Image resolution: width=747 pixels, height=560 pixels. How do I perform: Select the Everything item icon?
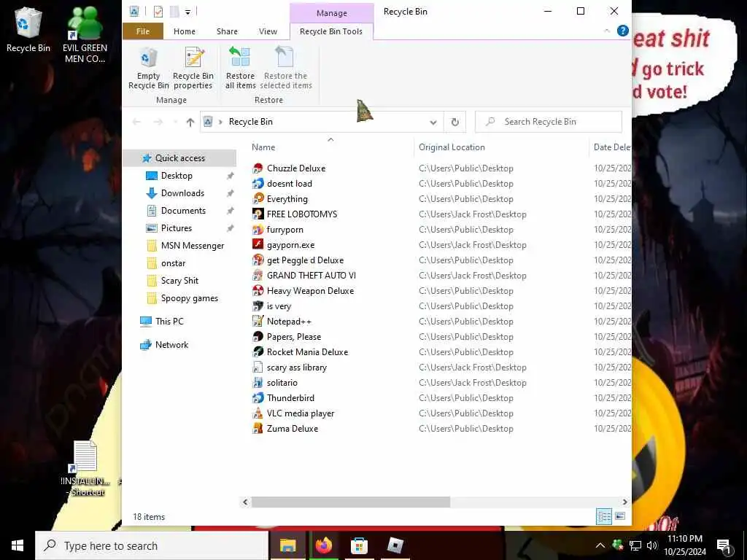[258, 198]
